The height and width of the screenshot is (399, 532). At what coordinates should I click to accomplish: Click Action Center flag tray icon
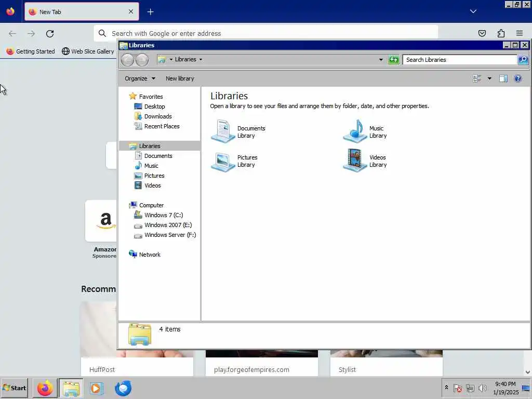click(x=457, y=388)
